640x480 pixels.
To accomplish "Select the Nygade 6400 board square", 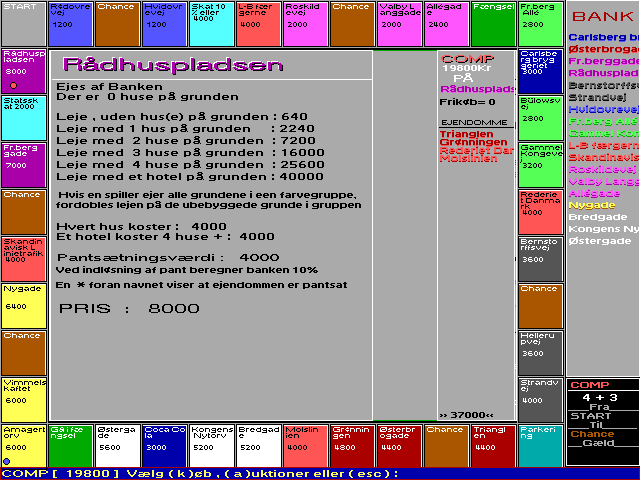I will (24, 306).
